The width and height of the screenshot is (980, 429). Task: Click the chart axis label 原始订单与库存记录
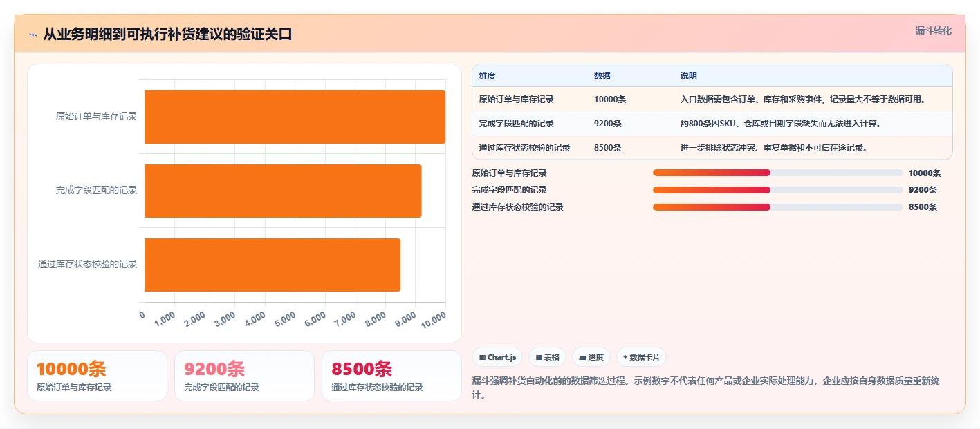(x=96, y=116)
